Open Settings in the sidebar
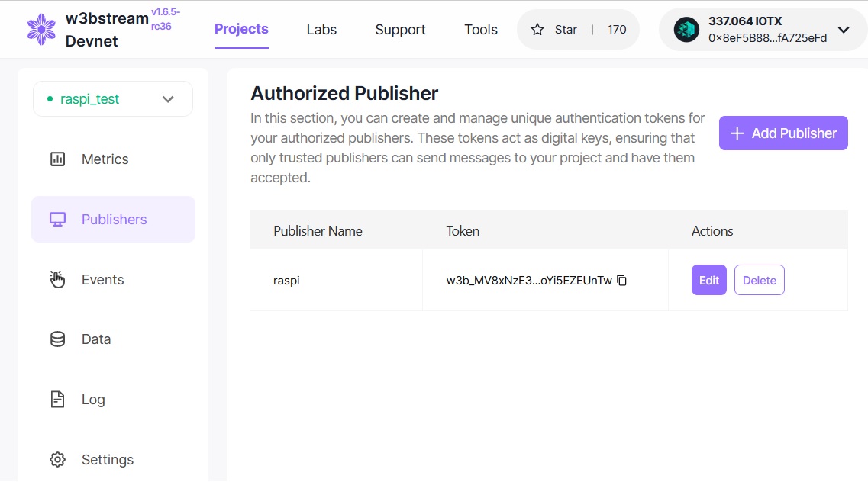868x482 pixels. [114, 459]
